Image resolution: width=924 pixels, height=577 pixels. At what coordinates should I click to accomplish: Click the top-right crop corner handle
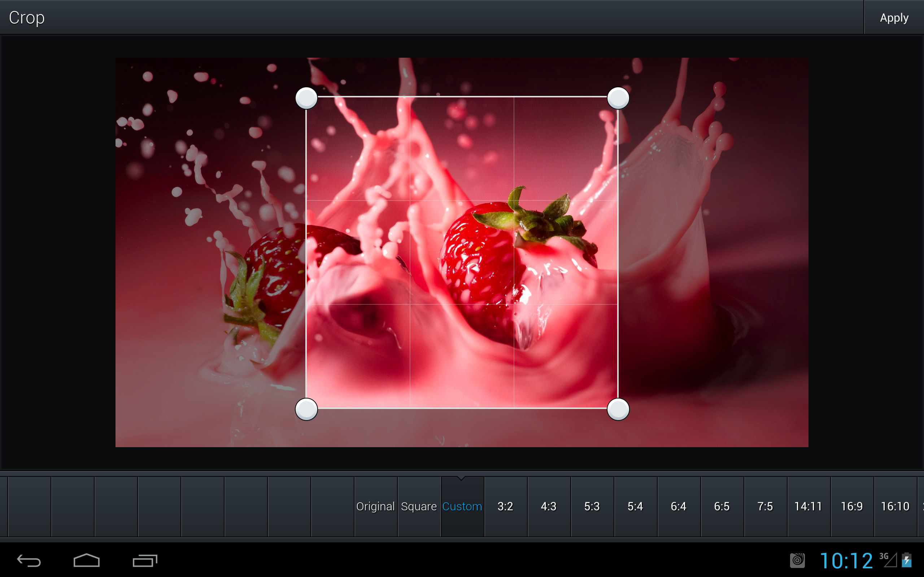618,98
